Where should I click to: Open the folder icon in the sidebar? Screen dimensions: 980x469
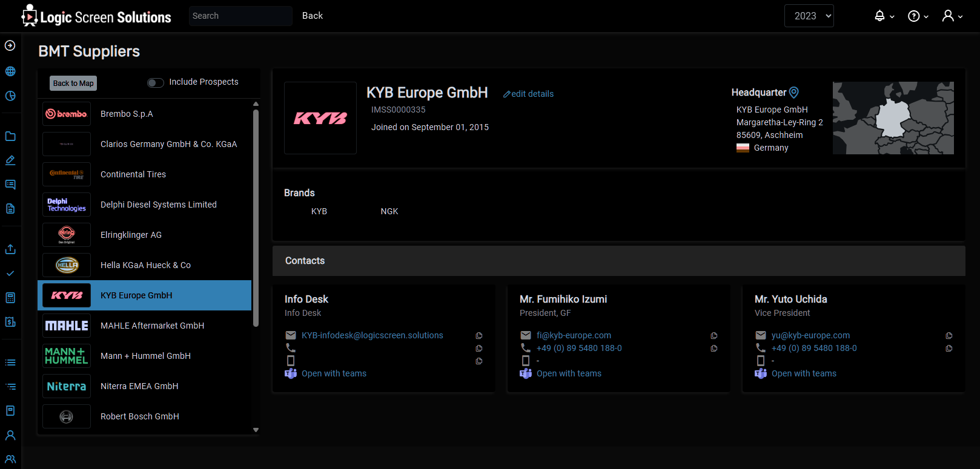[10, 136]
